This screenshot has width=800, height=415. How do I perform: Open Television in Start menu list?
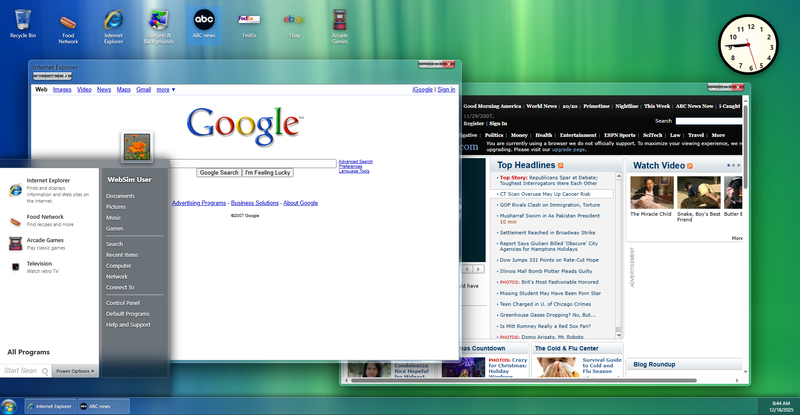(49, 267)
